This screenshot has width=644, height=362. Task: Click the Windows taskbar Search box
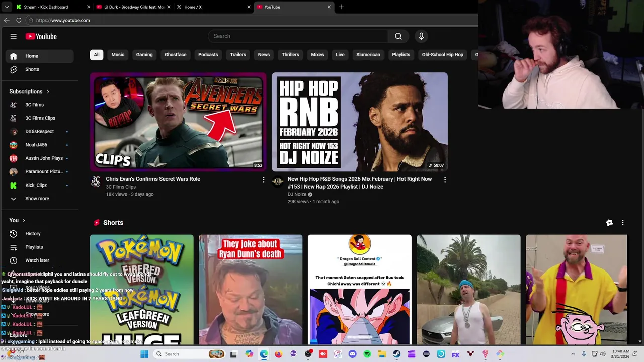click(x=188, y=354)
